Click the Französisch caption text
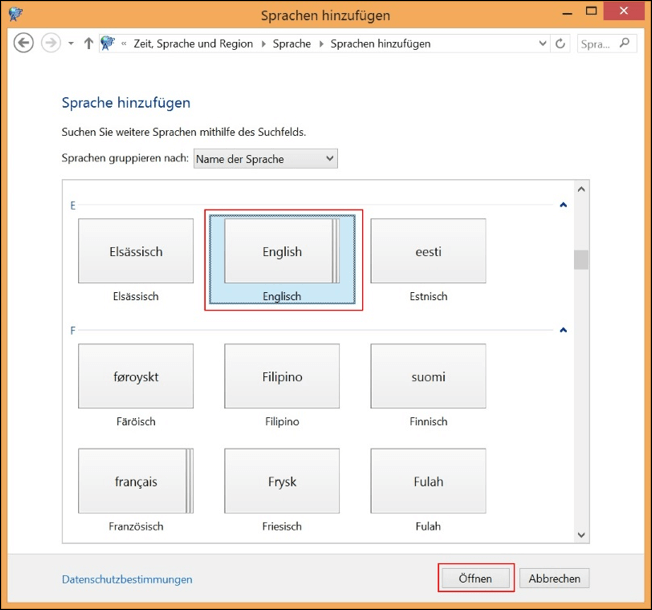This screenshot has height=610, width=652. pyautogui.click(x=136, y=526)
